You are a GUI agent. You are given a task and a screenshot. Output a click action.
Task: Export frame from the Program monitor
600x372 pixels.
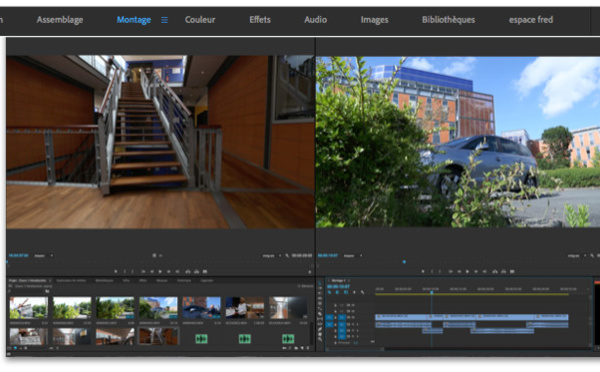point(512,271)
